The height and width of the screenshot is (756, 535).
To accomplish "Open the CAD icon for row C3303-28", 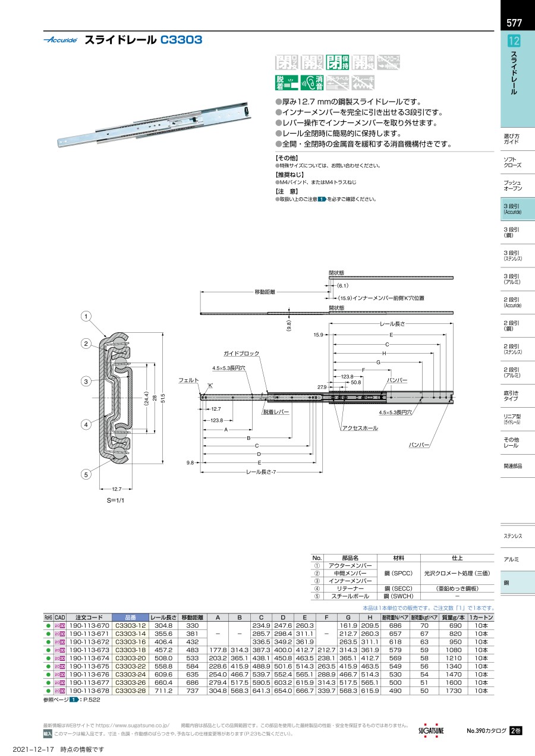I will pyautogui.click(x=59, y=691).
